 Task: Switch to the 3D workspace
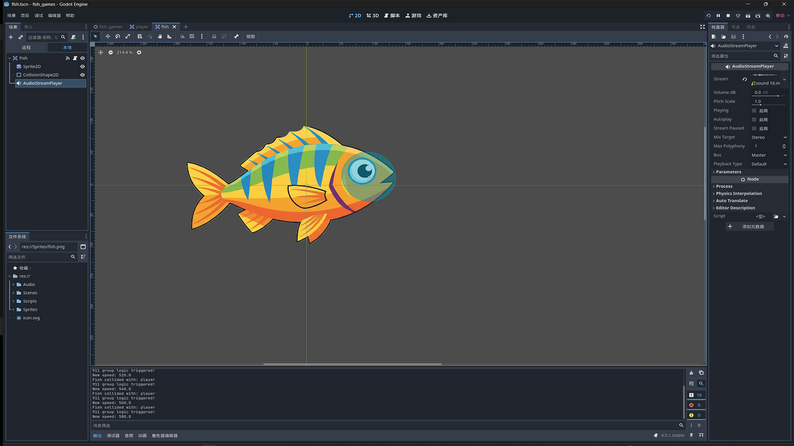[373, 16]
